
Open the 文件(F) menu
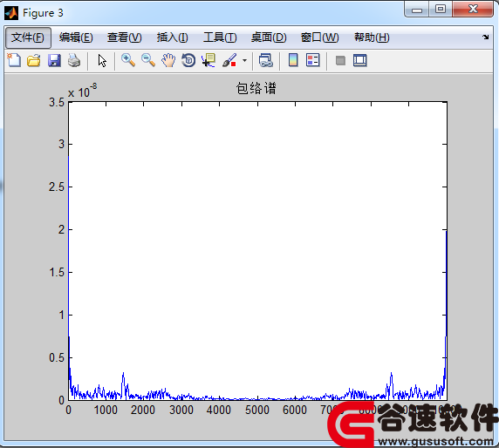click(28, 37)
